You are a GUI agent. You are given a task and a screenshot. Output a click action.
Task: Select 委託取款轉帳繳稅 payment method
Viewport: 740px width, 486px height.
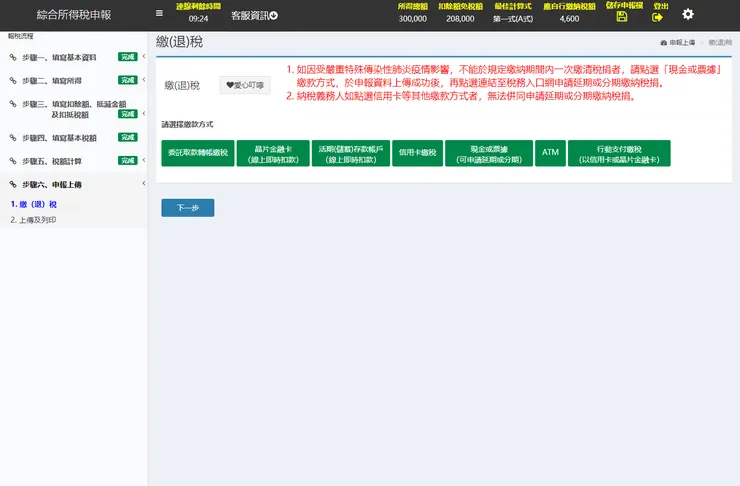[198, 153]
